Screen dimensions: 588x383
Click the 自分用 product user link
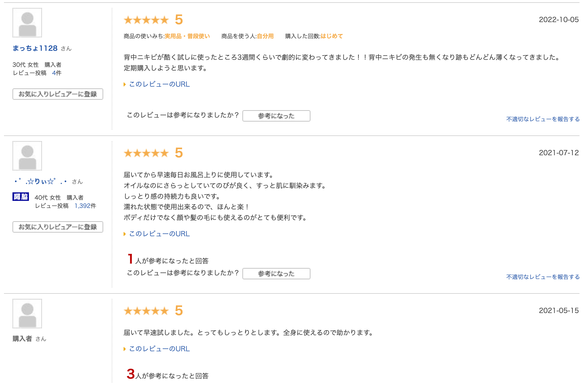pos(265,36)
